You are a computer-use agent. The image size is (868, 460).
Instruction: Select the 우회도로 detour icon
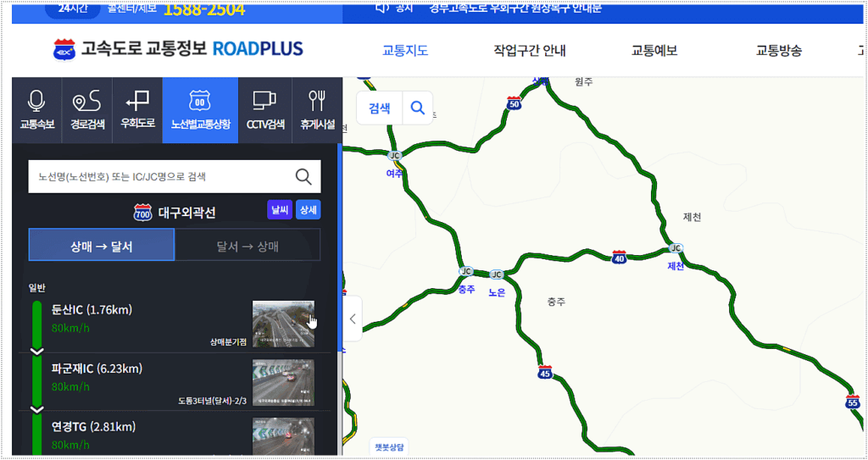point(137,102)
